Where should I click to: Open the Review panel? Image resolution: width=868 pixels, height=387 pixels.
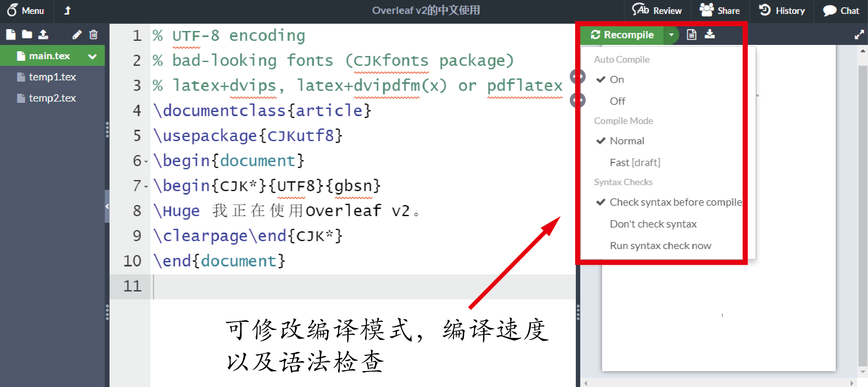(x=657, y=10)
